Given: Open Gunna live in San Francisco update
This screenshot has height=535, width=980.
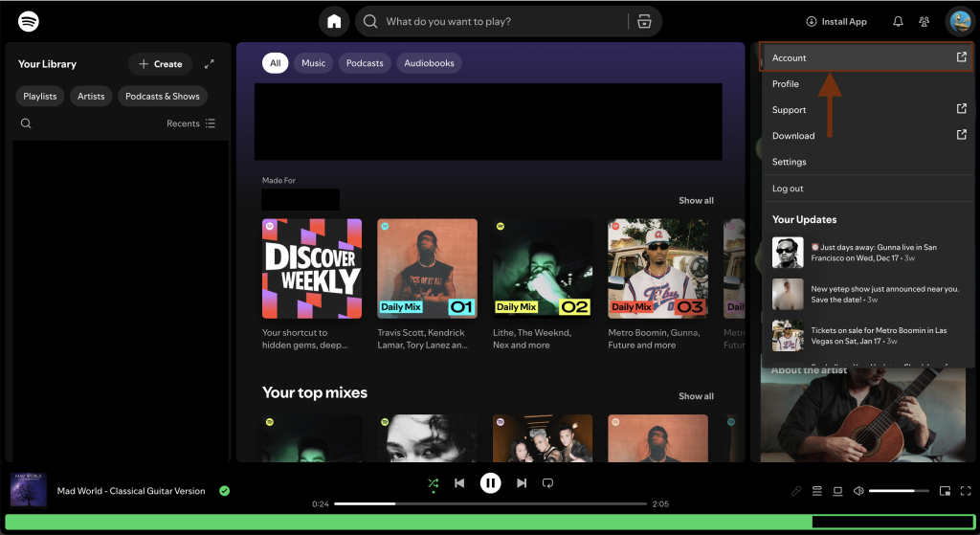Looking at the screenshot, I should (x=866, y=253).
